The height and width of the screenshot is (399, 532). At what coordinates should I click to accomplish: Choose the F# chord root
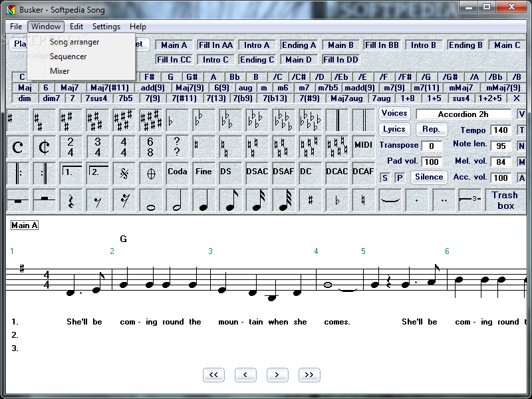[x=149, y=77]
